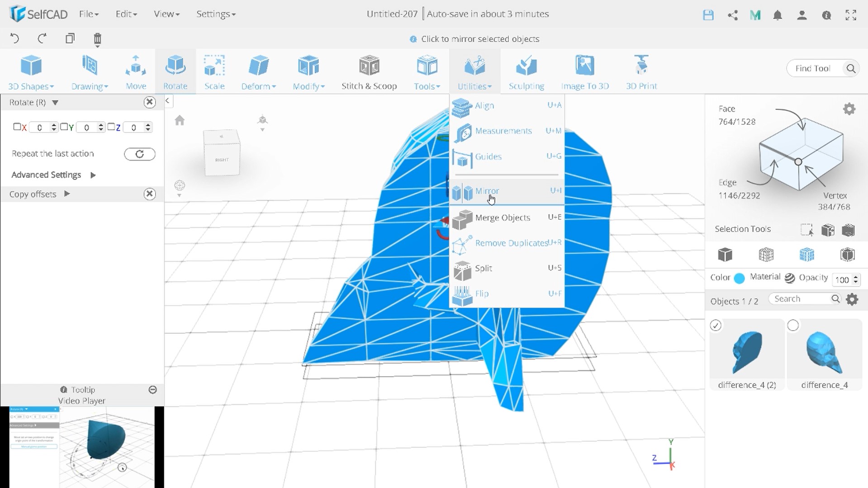Open the Deform dropdown
868x488 pixels.
pos(258,72)
